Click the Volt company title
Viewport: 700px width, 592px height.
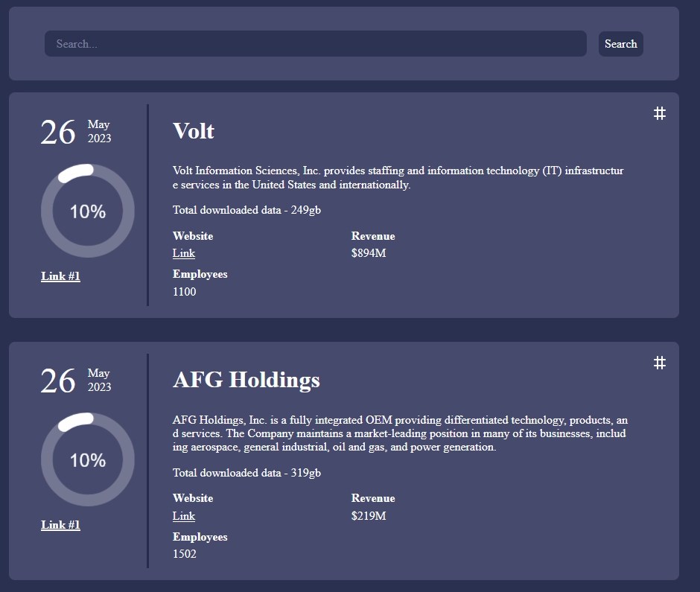tap(194, 131)
